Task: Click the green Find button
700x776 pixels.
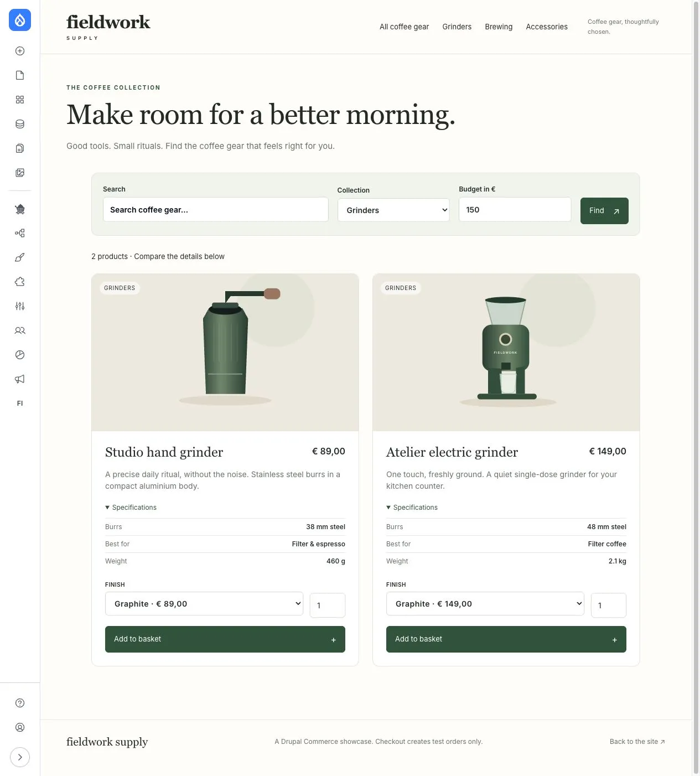Action: pyautogui.click(x=604, y=211)
